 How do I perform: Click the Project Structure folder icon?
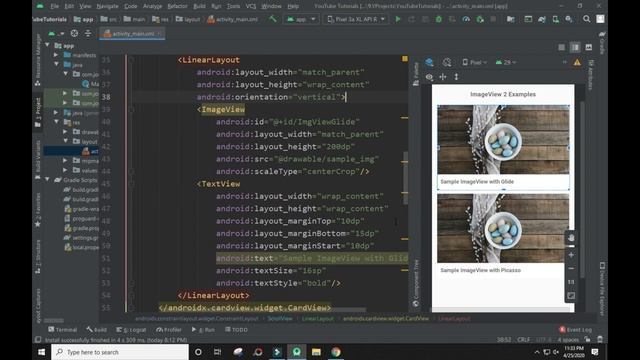pos(510,19)
